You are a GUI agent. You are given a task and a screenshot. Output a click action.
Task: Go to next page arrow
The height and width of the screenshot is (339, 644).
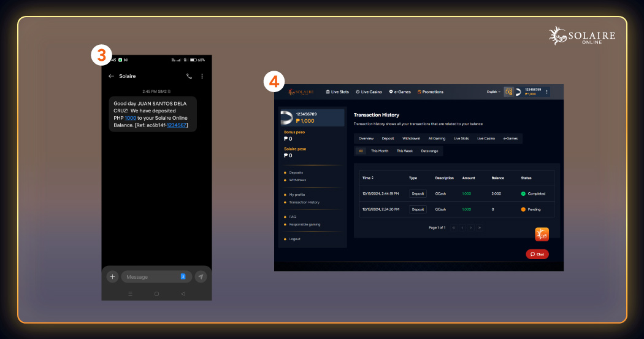[x=470, y=227]
